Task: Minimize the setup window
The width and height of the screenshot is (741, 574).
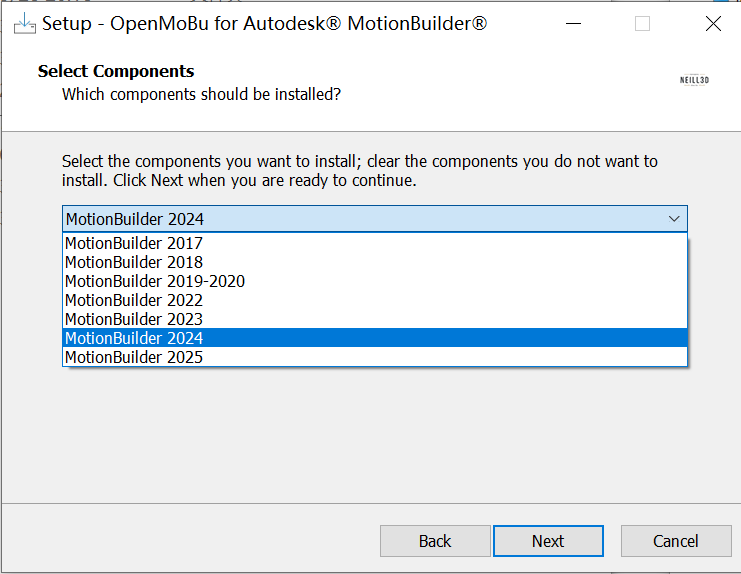Action: coord(572,24)
